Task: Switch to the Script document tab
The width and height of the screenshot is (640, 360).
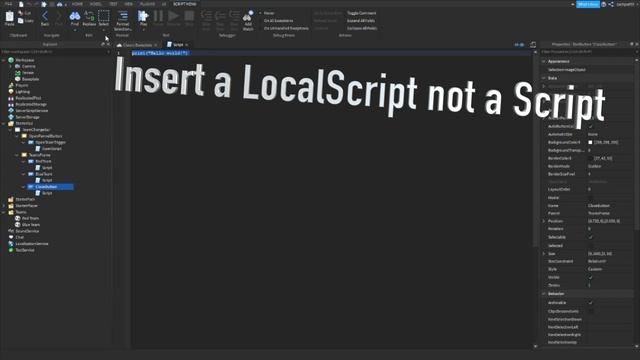Action: 178,44
